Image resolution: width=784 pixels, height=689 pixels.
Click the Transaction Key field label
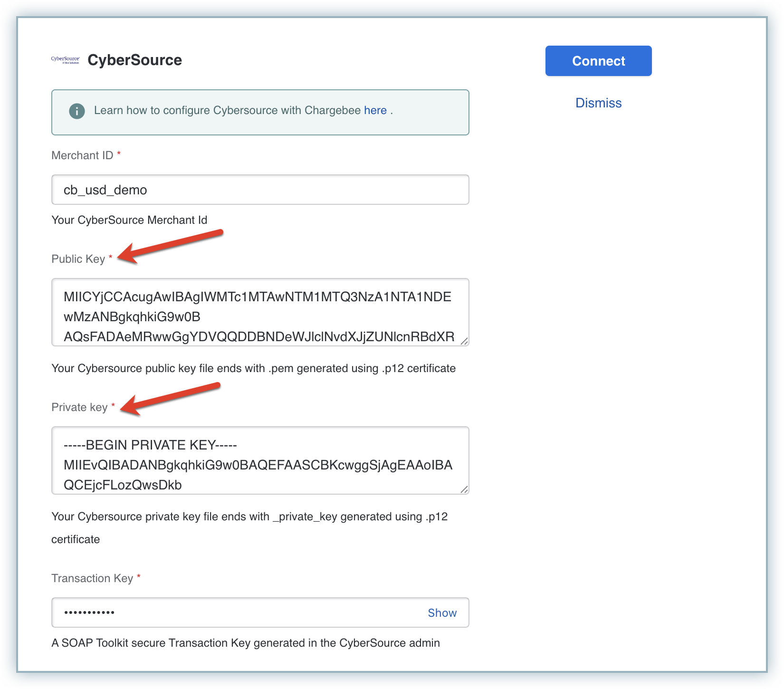tap(92, 578)
